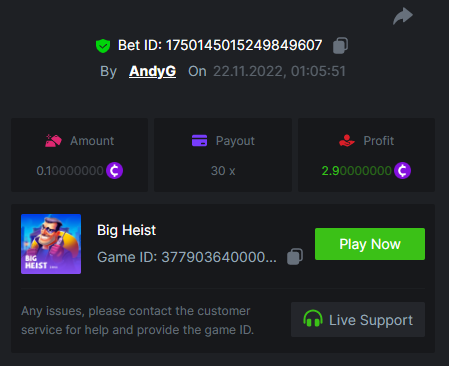Click the bet amount 0.10000000
Screen dimensions: 449x366
[70, 171]
